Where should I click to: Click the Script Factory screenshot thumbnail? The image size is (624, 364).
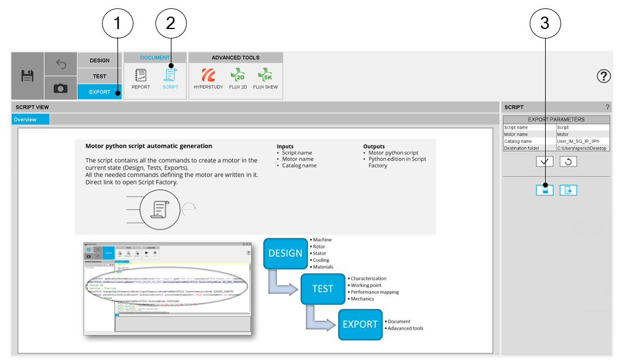[167, 289]
